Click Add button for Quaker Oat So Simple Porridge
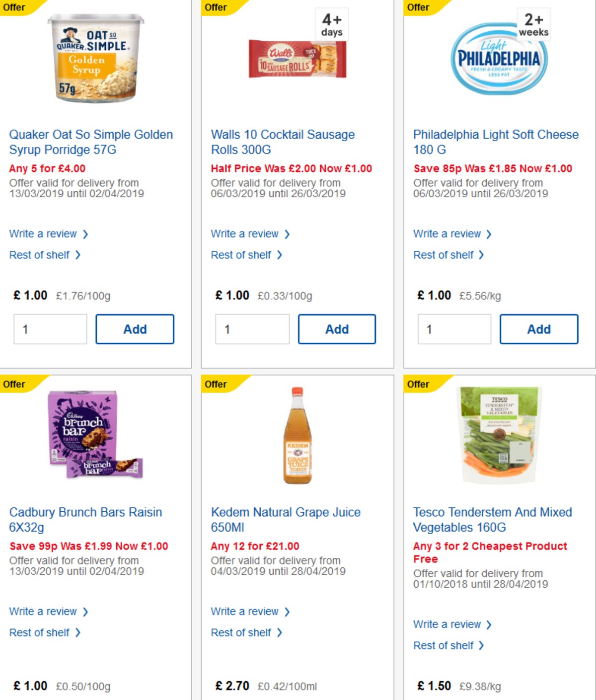The image size is (596, 700). (x=135, y=328)
